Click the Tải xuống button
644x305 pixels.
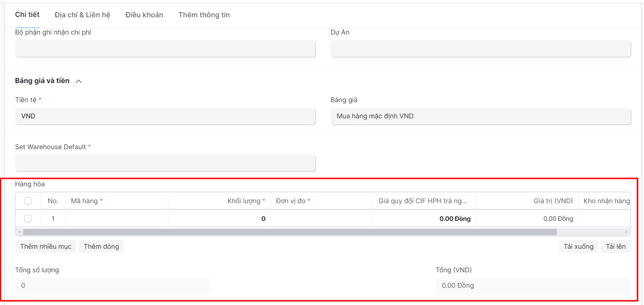[579, 247]
